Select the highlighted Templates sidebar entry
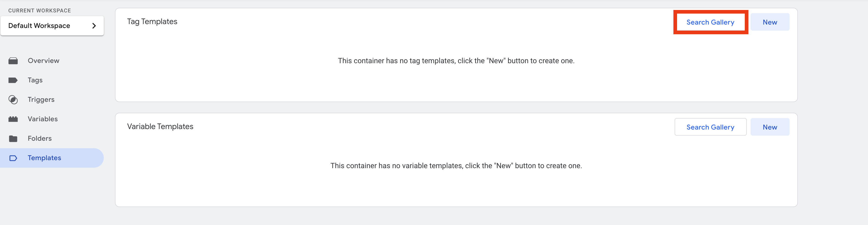868x225 pixels. [x=45, y=158]
